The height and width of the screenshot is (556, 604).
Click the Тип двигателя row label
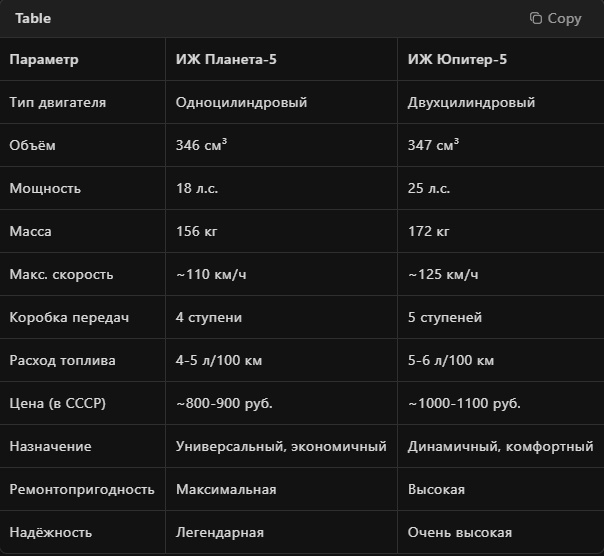point(57,102)
